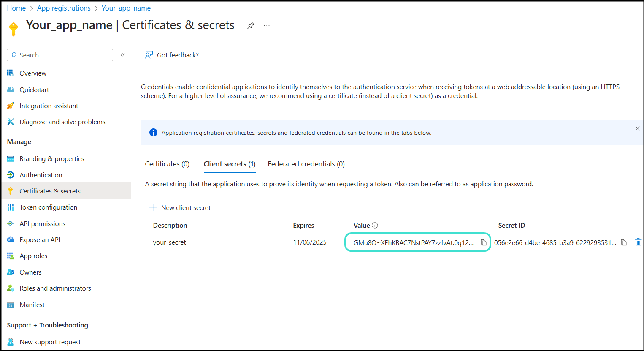Viewport: 644px width, 351px height.
Task: Click New client secret button
Action: click(x=180, y=207)
